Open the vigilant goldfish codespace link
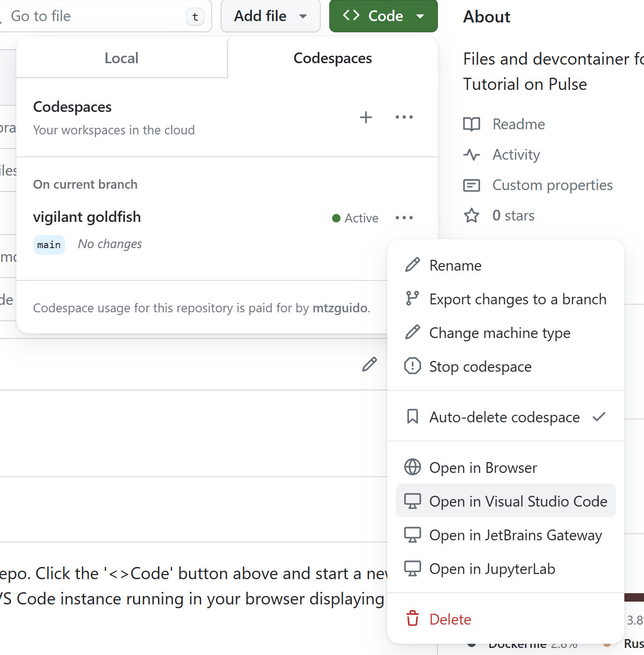This screenshot has width=644, height=655. [x=87, y=217]
